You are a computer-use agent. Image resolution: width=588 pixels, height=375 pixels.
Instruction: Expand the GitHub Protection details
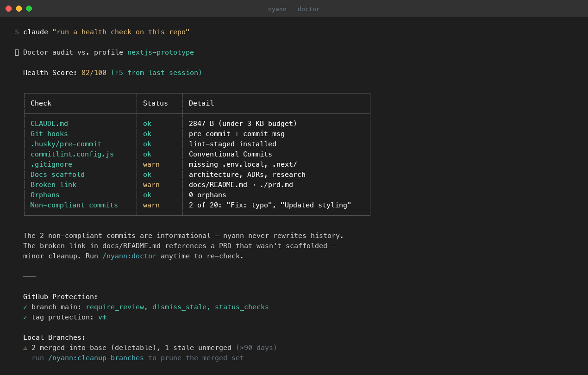60,297
